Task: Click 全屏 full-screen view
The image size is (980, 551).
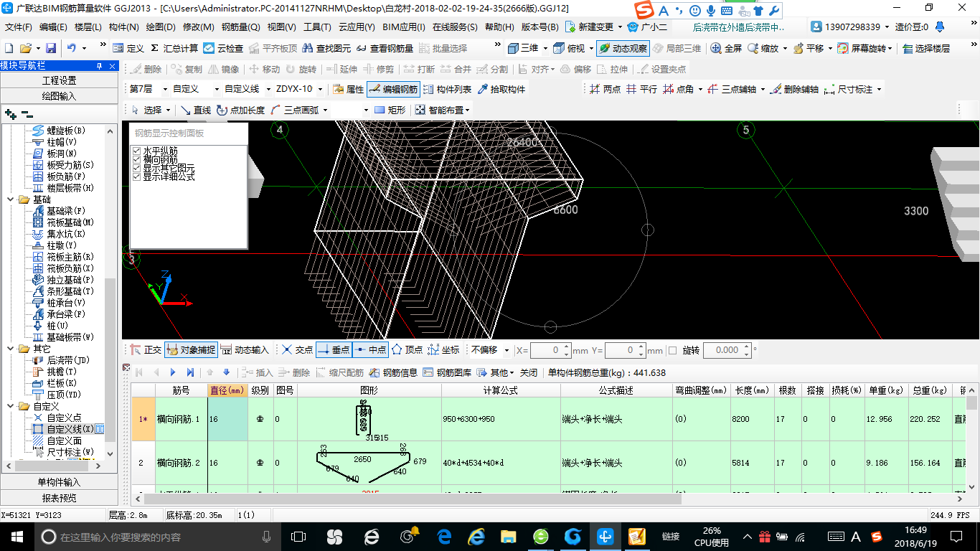Action: tap(726, 48)
